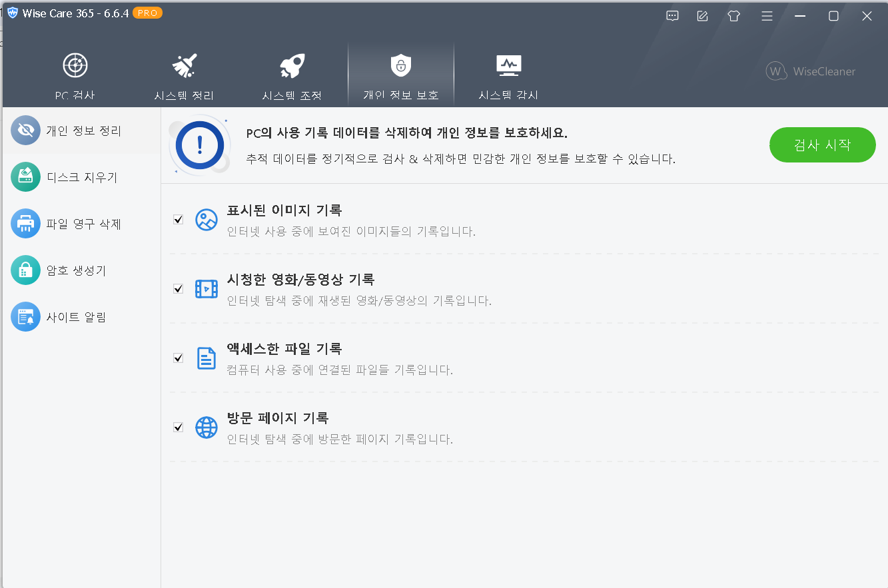Viewport: 888px width, 588px height.
Task: Click the 사이트 알림 bell icon
Action: 26,317
